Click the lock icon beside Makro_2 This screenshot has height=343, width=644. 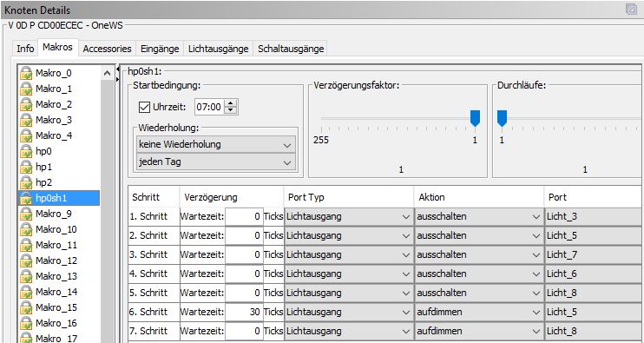pos(26,104)
